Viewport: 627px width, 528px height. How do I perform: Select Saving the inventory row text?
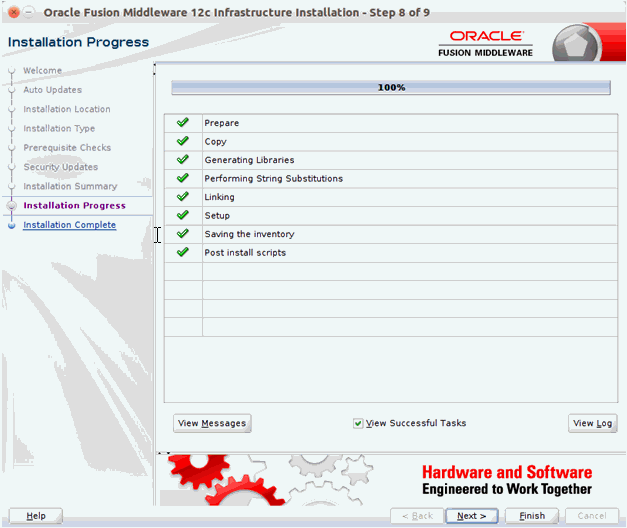tap(250, 234)
